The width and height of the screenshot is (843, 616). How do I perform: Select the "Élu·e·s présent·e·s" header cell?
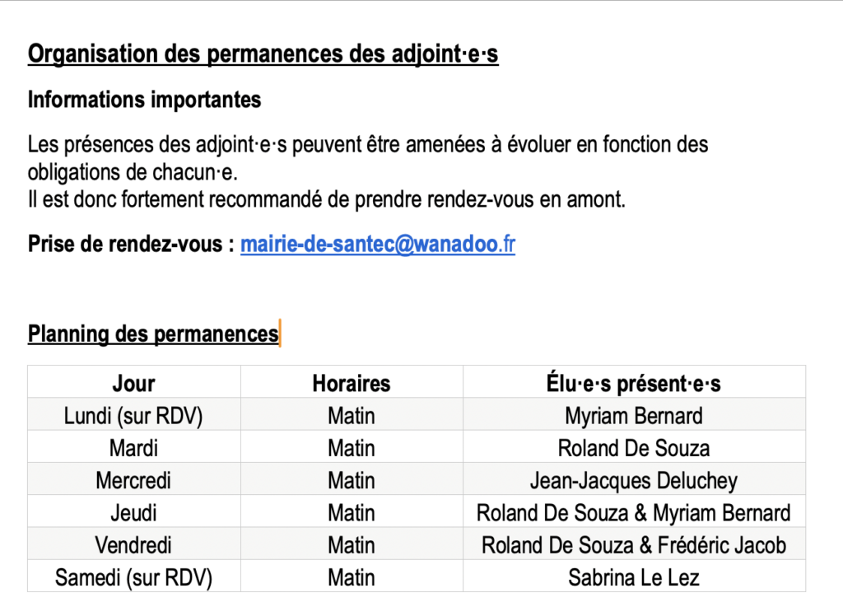(x=633, y=383)
